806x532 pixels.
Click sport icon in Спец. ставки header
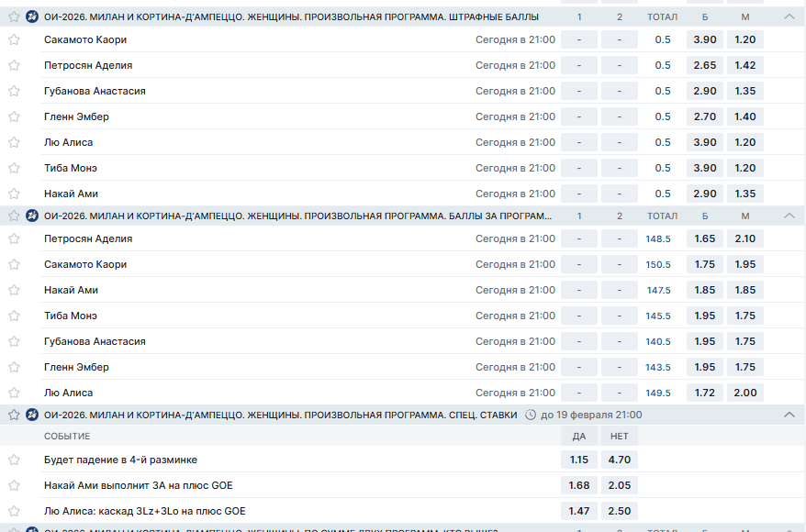pos(32,415)
